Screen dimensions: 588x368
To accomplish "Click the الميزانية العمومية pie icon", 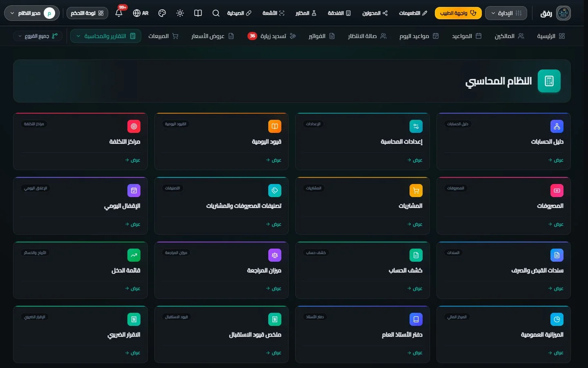I will click(557, 319).
